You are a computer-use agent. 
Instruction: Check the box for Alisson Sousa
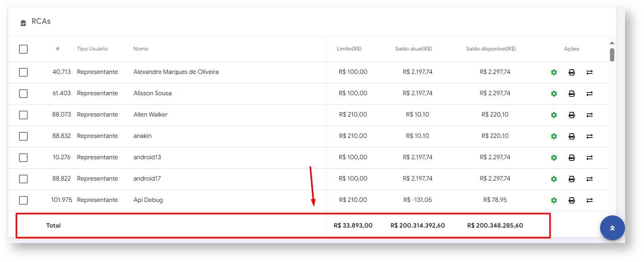click(x=23, y=94)
